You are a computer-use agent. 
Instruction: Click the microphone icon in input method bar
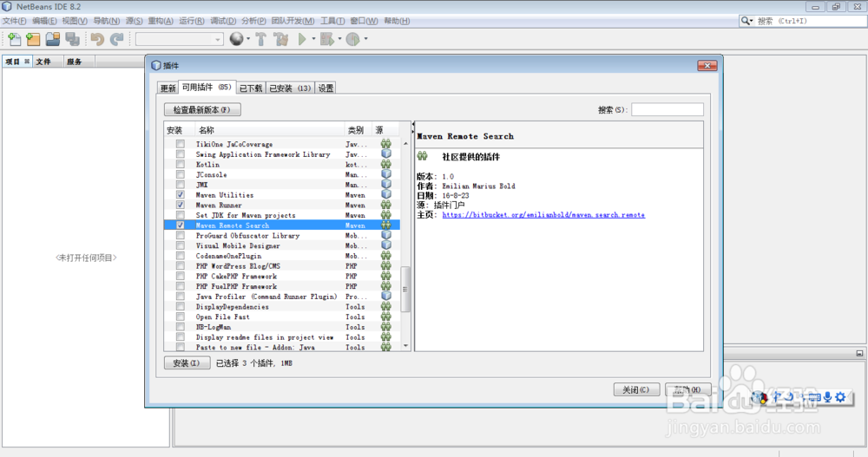[x=827, y=396]
